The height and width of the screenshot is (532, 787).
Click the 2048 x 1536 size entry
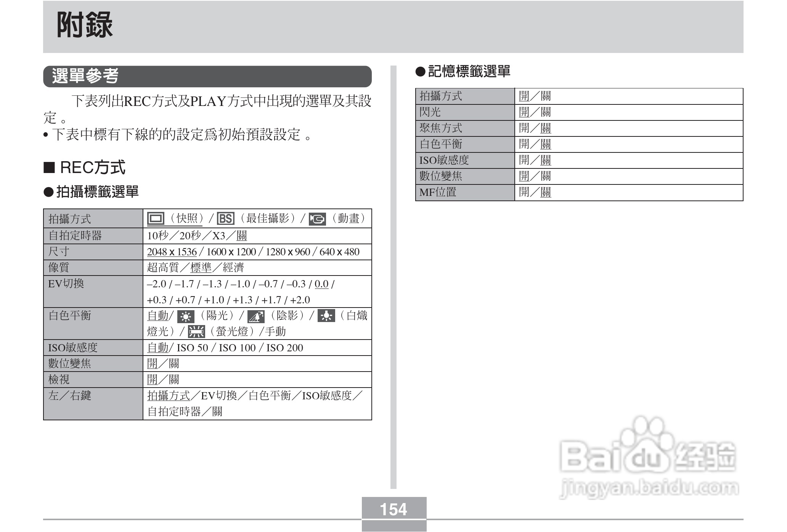(172, 252)
